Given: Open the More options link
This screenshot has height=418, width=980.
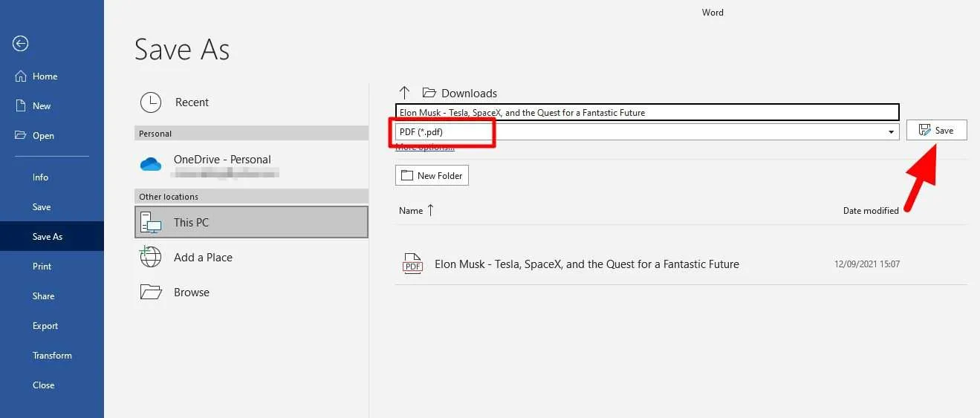Looking at the screenshot, I should [425, 147].
